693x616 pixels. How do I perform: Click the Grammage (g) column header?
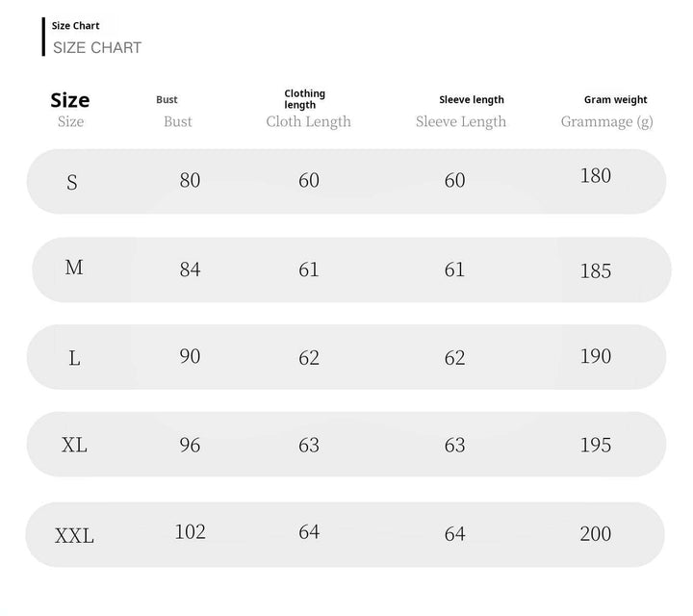pyautogui.click(x=606, y=121)
